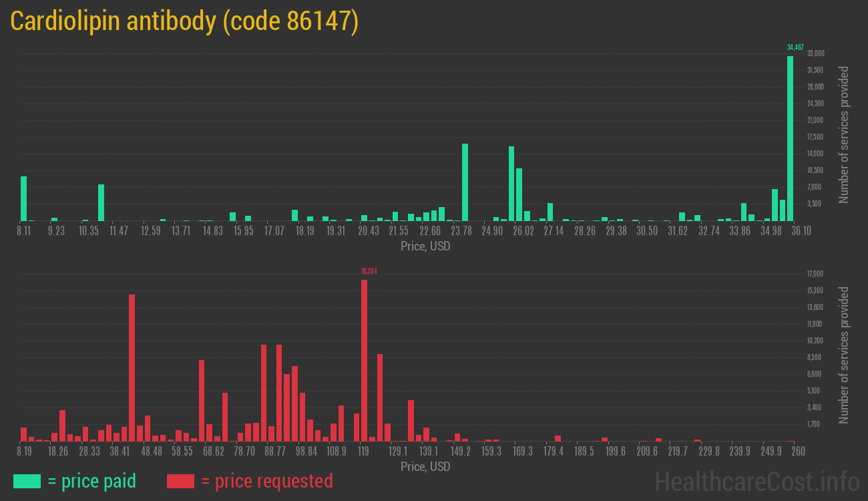Click the red price requested legend swatch
The width and height of the screenshot is (868, 501).
[180, 481]
